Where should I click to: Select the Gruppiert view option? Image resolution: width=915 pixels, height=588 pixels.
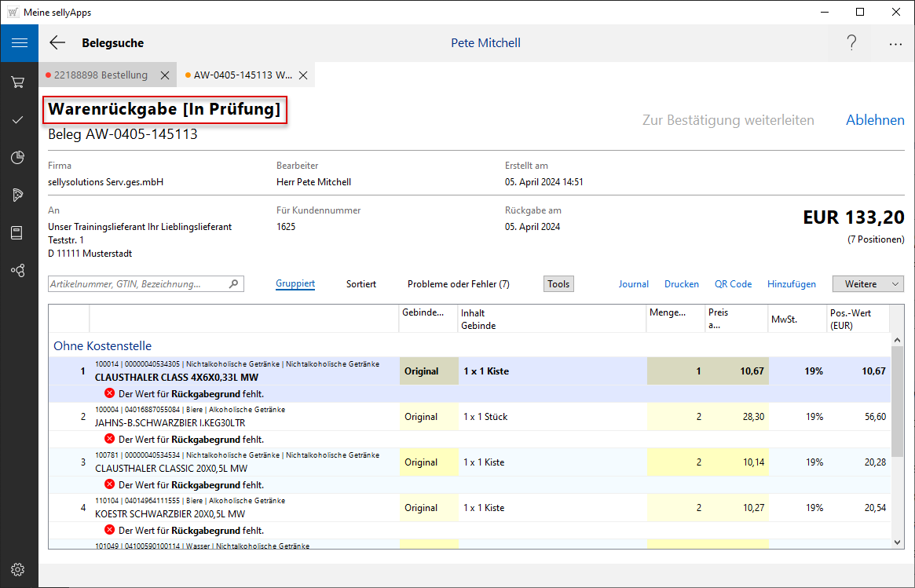(295, 284)
